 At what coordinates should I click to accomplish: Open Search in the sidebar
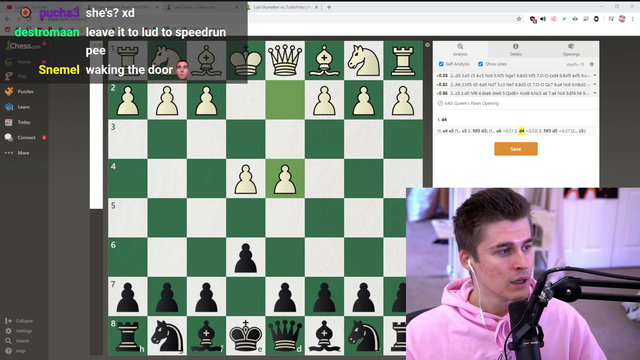(x=17, y=341)
